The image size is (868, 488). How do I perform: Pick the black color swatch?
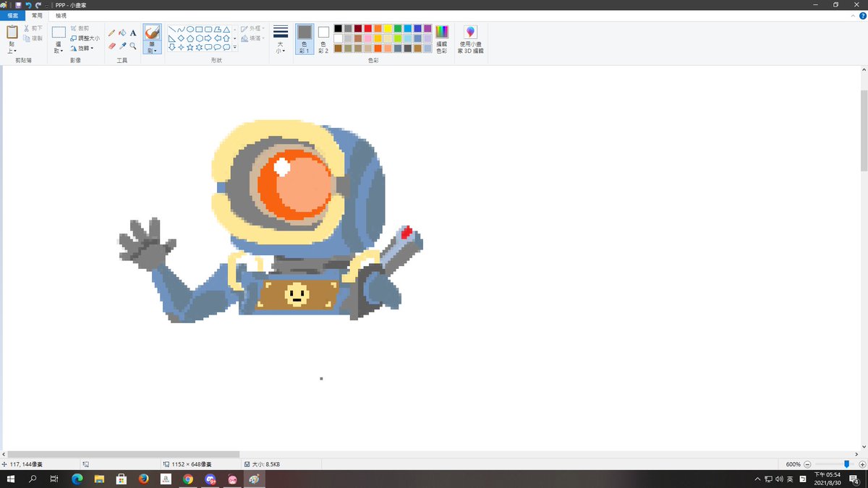(338, 28)
